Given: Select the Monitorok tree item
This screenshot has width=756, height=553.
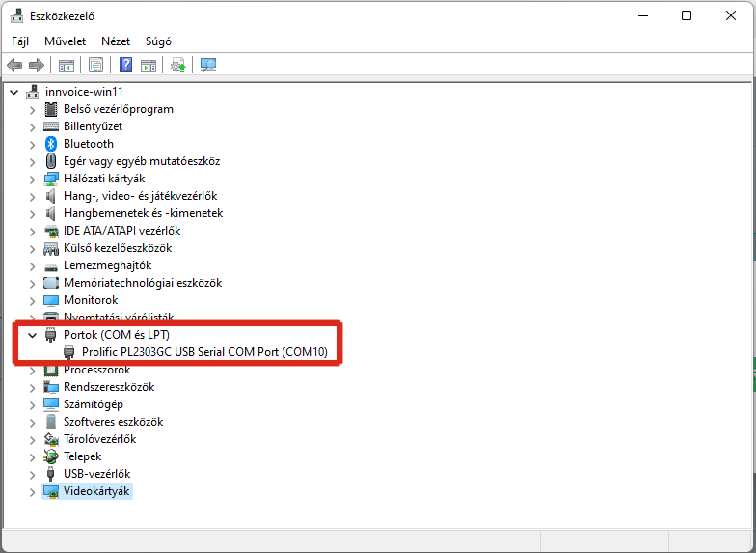Looking at the screenshot, I should click(91, 300).
